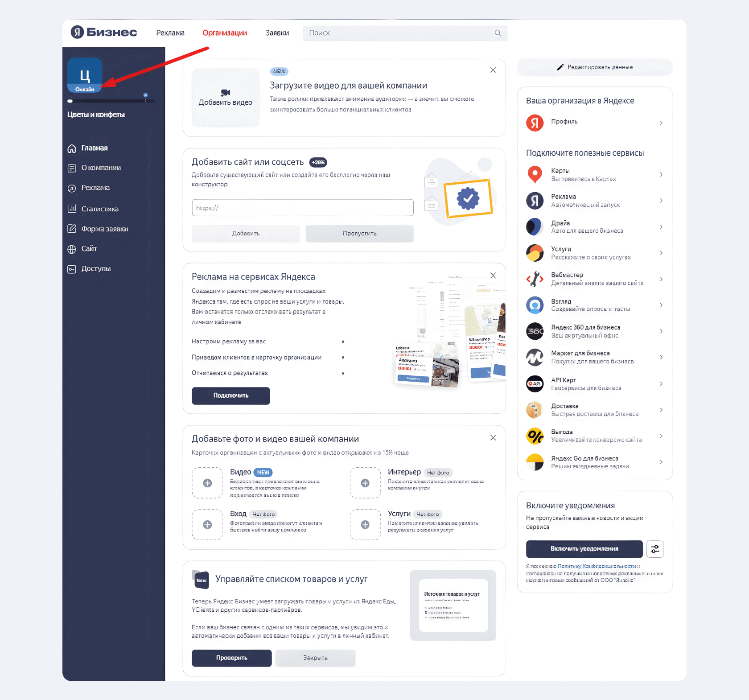This screenshot has width=749, height=700.
Task: Open Доставка row chevron
Action: pos(661,410)
